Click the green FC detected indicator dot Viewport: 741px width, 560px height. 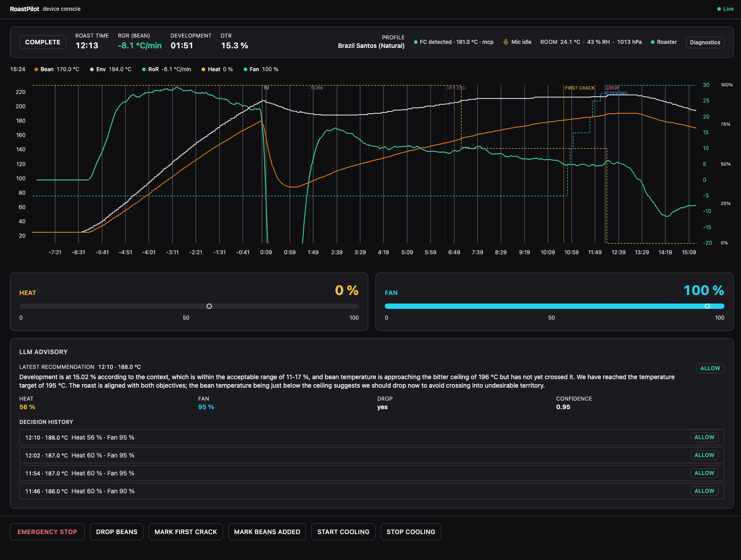point(416,42)
